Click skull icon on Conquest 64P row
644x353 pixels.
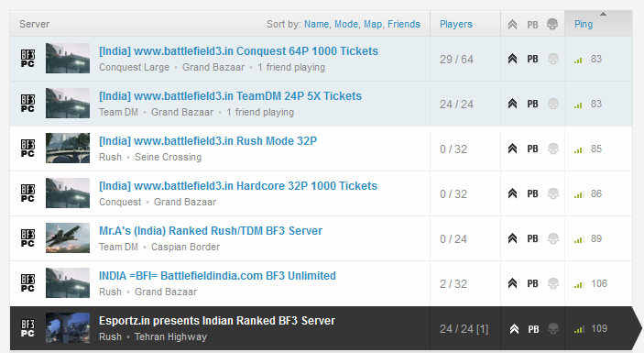[x=553, y=59]
